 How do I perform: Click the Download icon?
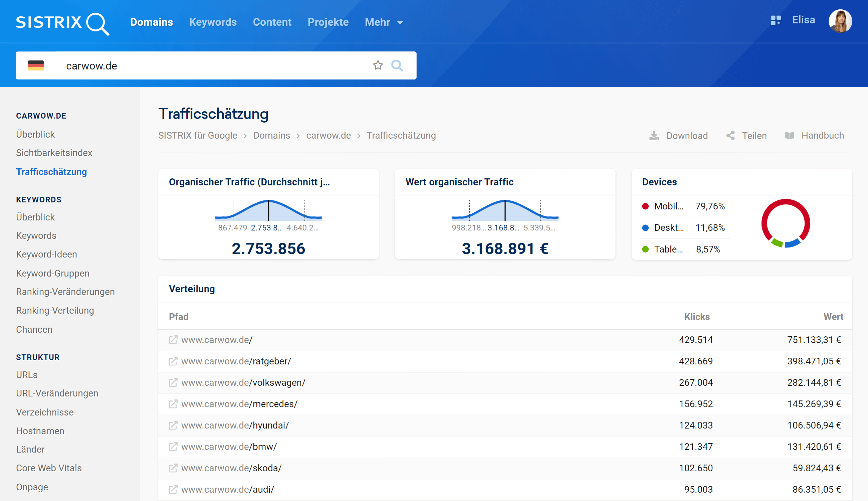[654, 136]
